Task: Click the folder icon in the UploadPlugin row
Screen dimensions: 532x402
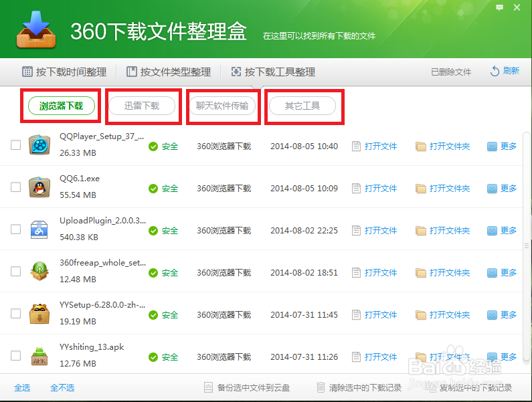Action: [421, 231]
